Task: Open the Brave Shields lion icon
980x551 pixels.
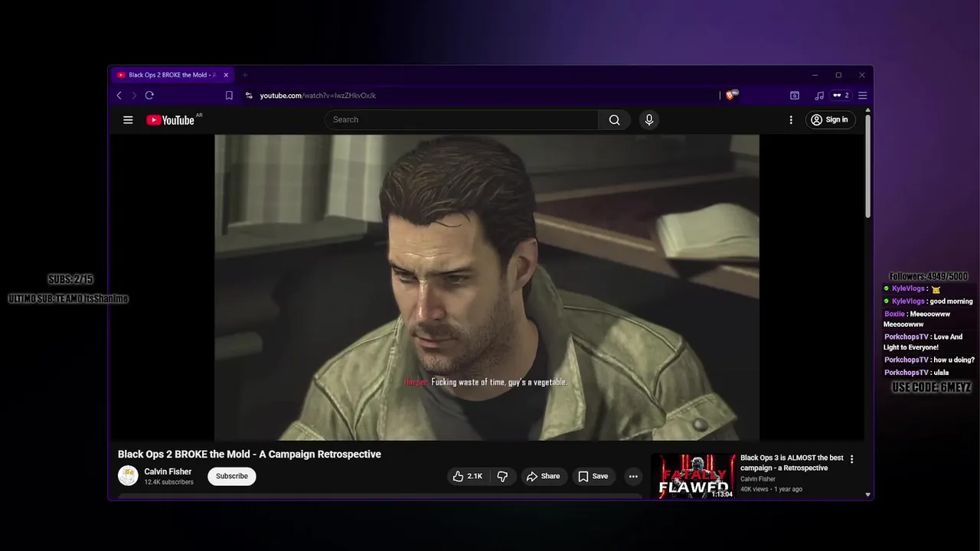Action: pos(730,96)
